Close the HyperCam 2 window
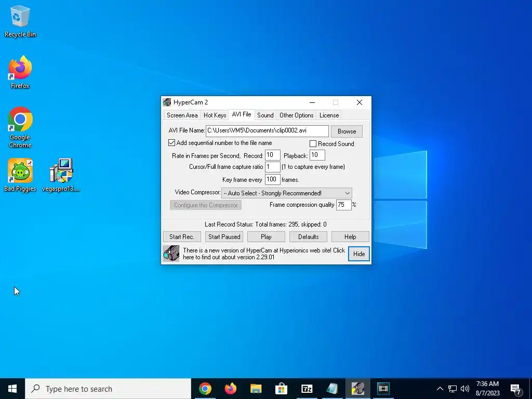 tap(360, 102)
